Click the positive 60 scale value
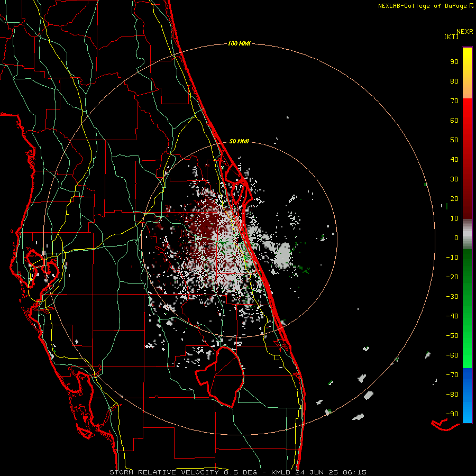 coord(454,120)
